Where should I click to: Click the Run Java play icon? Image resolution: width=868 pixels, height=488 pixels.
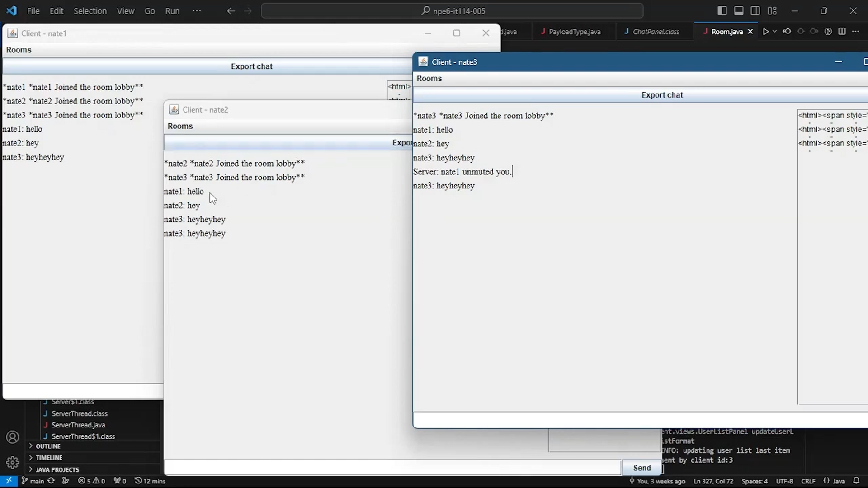[765, 32]
